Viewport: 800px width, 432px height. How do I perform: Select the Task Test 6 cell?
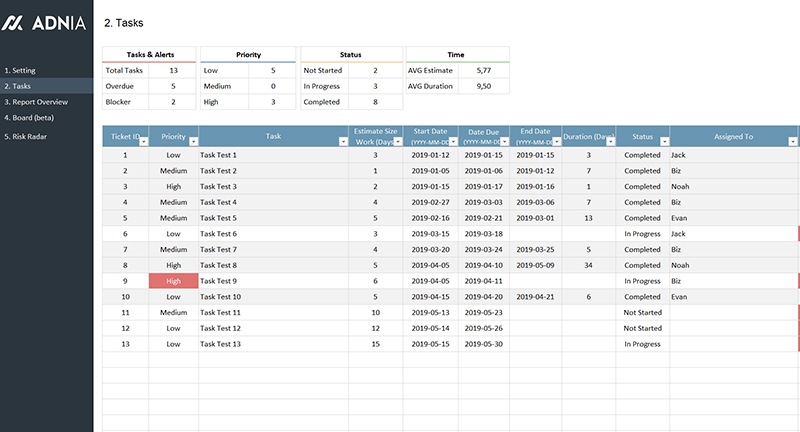tap(219, 233)
